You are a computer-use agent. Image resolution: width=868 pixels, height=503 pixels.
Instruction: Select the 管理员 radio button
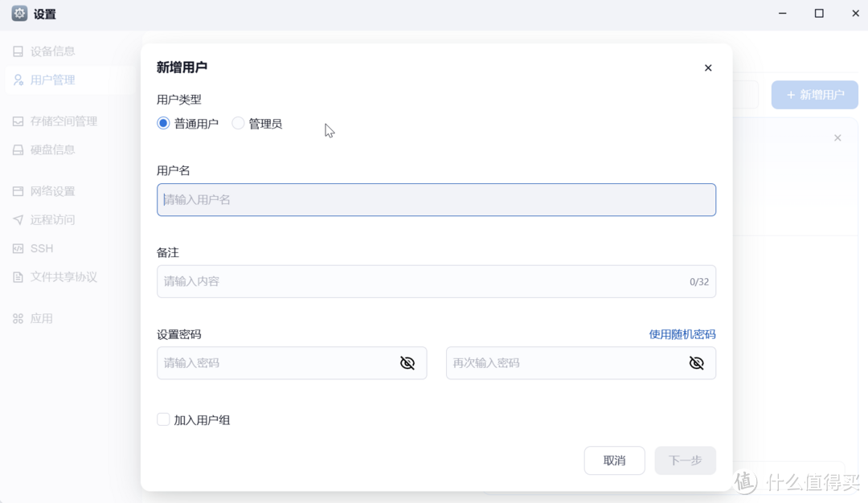(x=238, y=124)
